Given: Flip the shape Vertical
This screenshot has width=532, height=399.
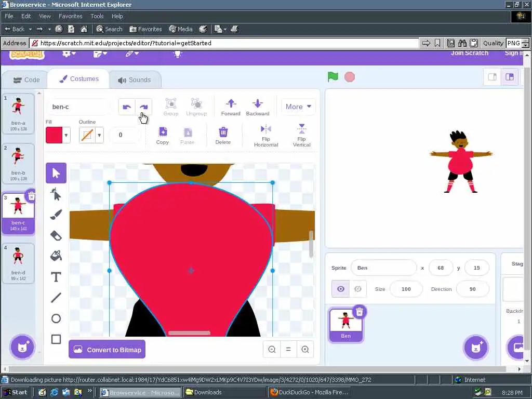Looking at the screenshot, I should tap(302, 136).
